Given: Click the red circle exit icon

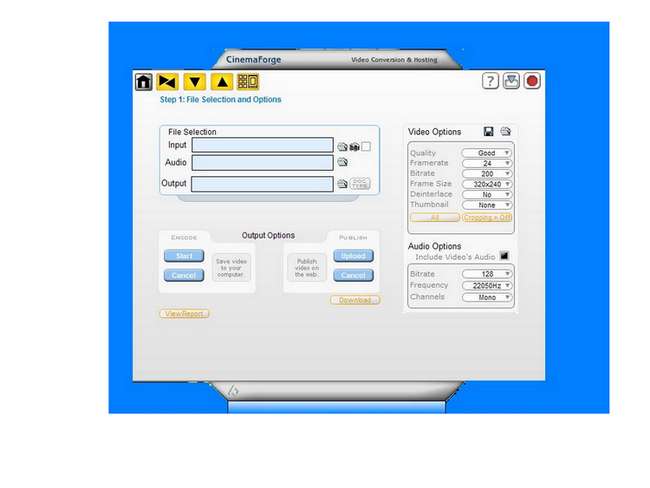Looking at the screenshot, I should (x=532, y=81).
